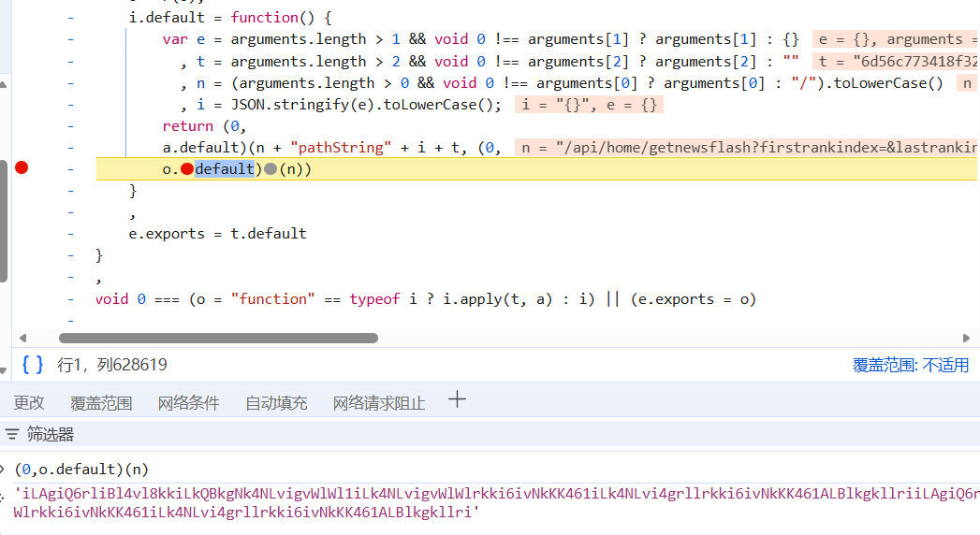The image size is (980, 535).
Task: Click gutter dash beside e.exports line
Action: [x=71, y=233]
